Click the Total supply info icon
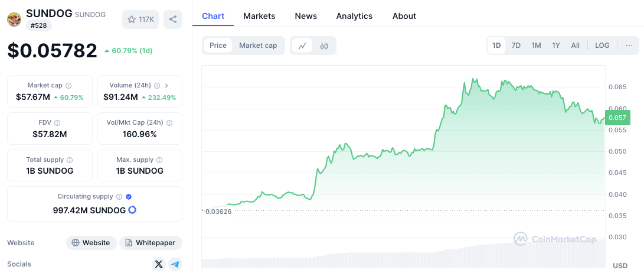The width and height of the screenshot is (644, 273). click(x=70, y=160)
